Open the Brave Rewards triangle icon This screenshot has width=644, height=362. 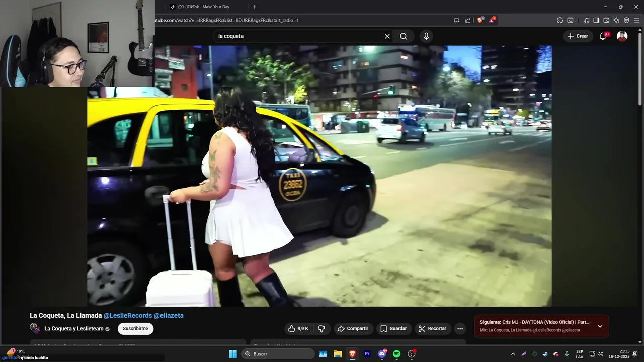coord(492,20)
